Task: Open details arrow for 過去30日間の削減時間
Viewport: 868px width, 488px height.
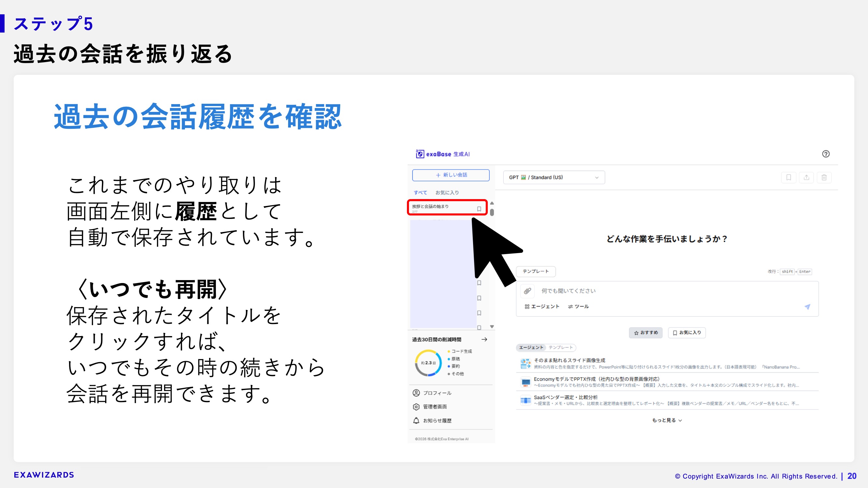Action: [484, 339]
